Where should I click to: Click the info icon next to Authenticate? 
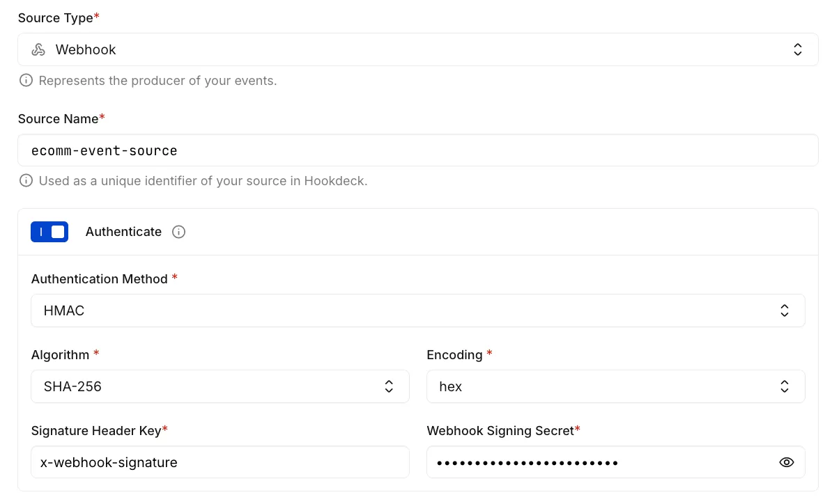179,232
